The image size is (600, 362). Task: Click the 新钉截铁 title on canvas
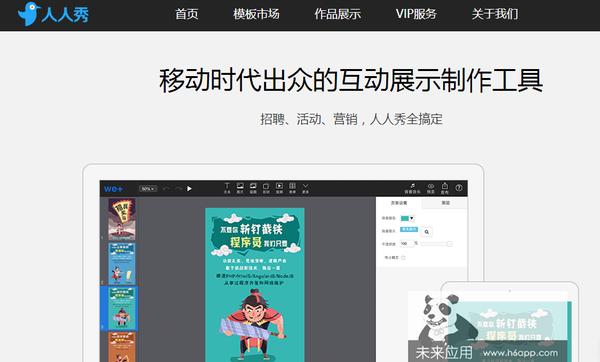point(261,229)
